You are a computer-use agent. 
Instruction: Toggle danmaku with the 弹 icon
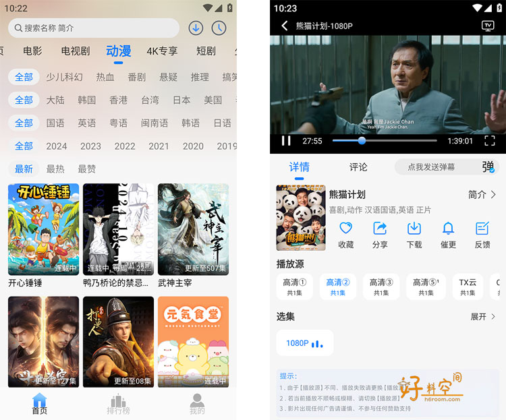pyautogui.click(x=488, y=167)
